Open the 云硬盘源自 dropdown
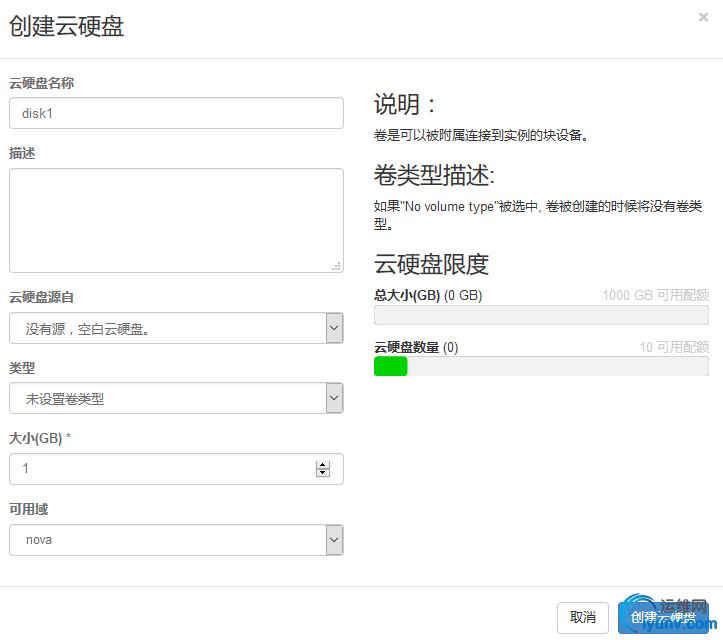 176,328
